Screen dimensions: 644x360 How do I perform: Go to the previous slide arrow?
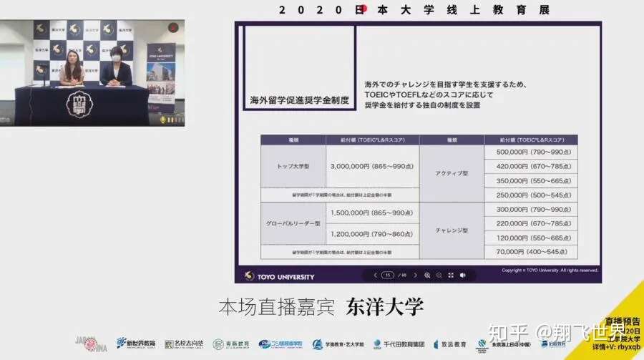(375, 276)
